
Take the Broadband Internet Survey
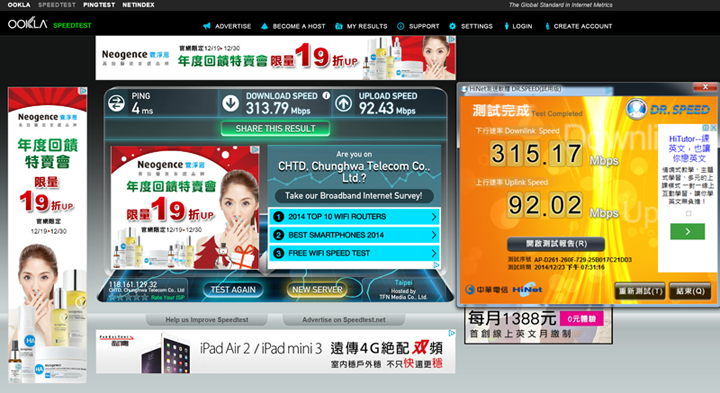353,196
